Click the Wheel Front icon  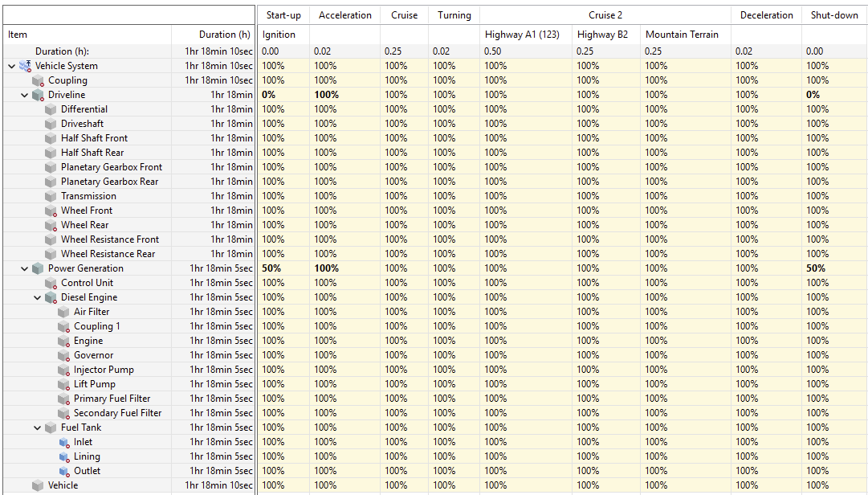coord(51,211)
